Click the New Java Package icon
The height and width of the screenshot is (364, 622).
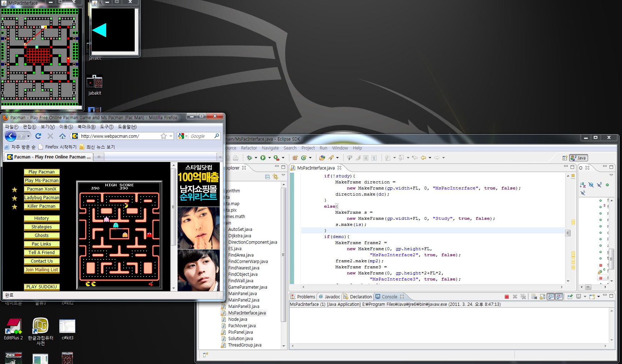coord(295,158)
